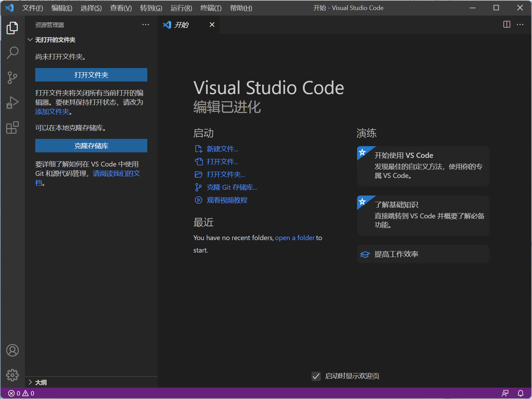This screenshot has width=532, height=399.
Task: Click the 观看视频教程 link
Action: (x=227, y=200)
